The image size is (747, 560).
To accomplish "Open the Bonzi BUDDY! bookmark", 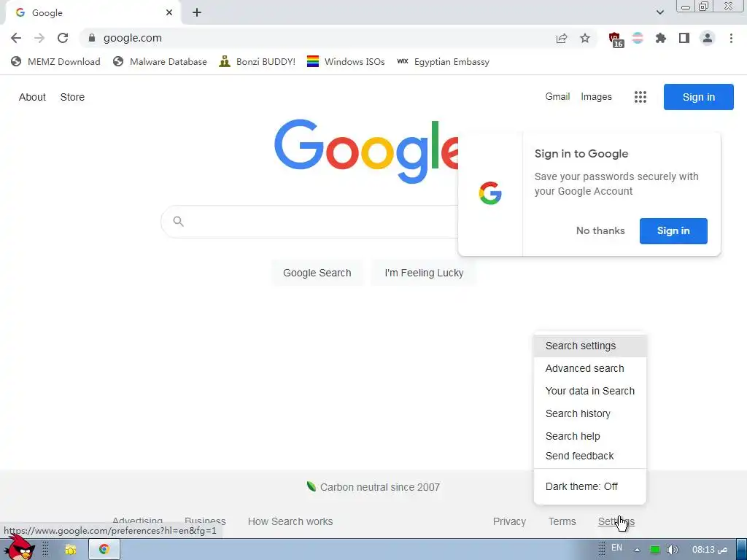I will (x=258, y=61).
